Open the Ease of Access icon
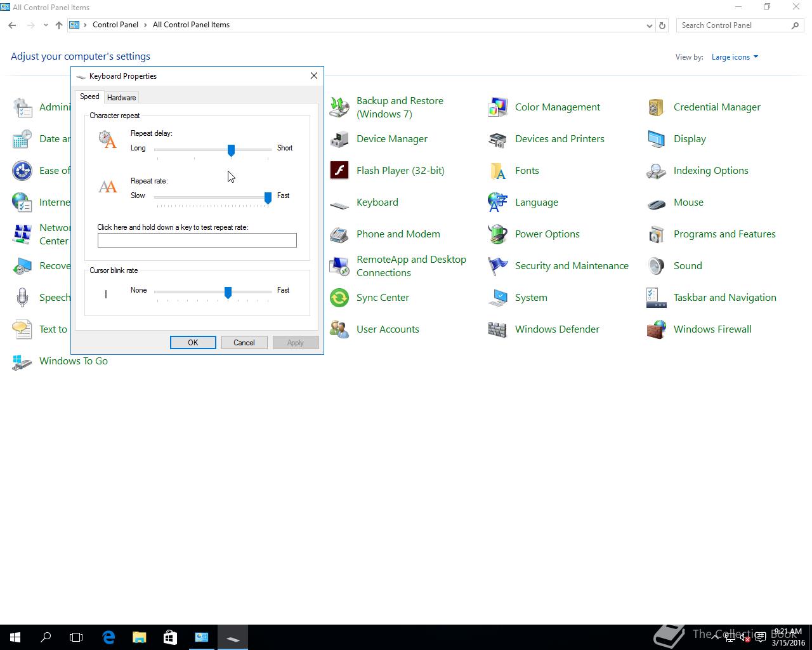Image resolution: width=812 pixels, height=650 pixels. (22, 171)
